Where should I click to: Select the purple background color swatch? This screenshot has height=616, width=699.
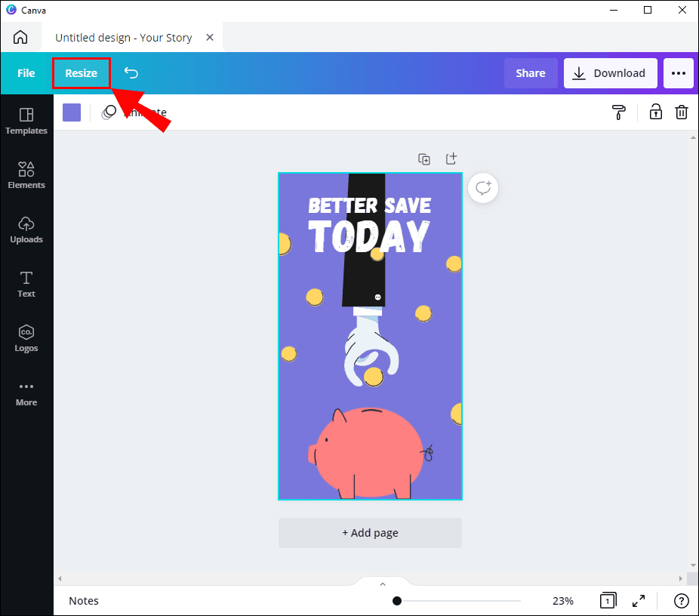click(71, 112)
